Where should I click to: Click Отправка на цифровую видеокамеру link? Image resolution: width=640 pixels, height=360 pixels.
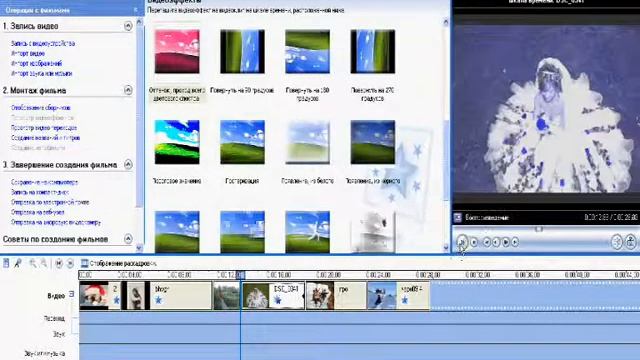(x=56, y=222)
